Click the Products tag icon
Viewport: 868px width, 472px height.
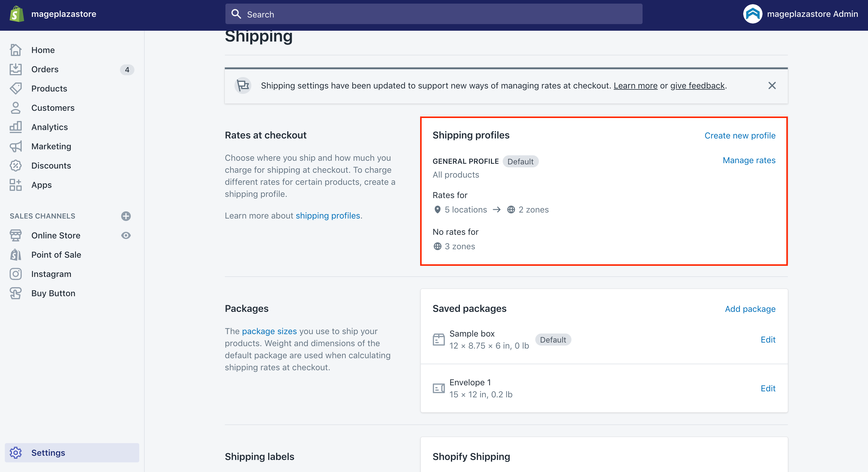[16, 88]
